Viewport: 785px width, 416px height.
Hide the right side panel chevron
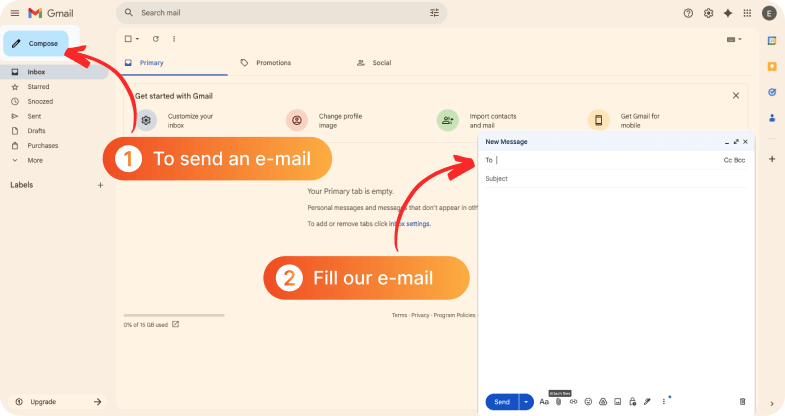(x=771, y=403)
